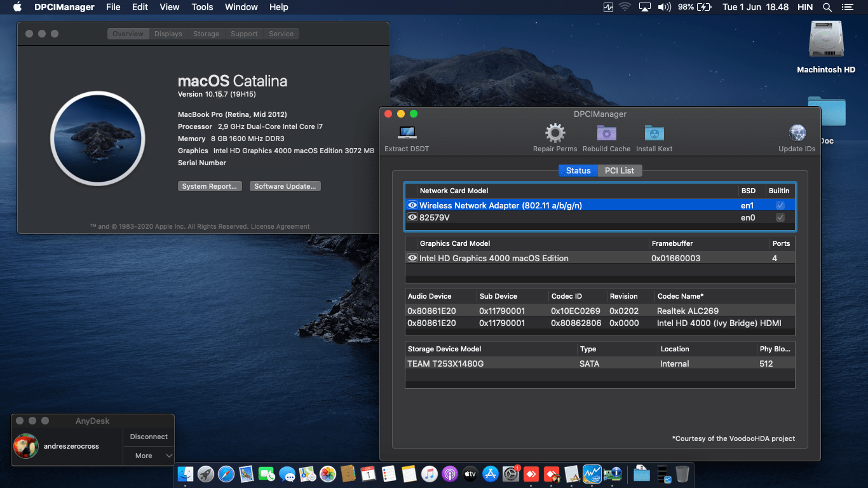Click eye icon beside Wireless Network Adapter
Viewport: 868px width, 488px height.
point(412,205)
